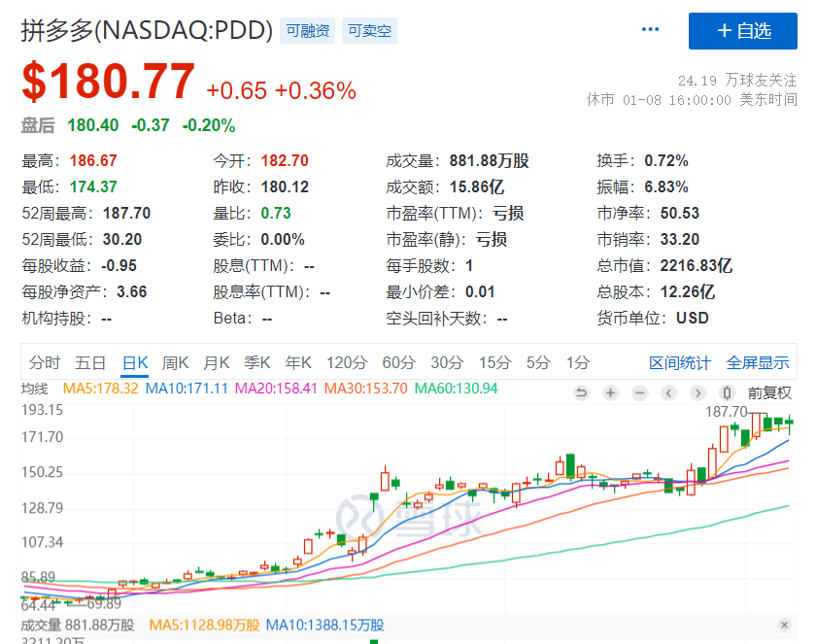Click 货币单位 value USD

point(692,318)
